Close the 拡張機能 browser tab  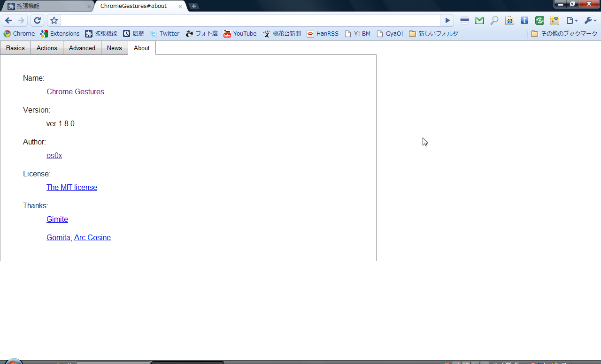[89, 7]
